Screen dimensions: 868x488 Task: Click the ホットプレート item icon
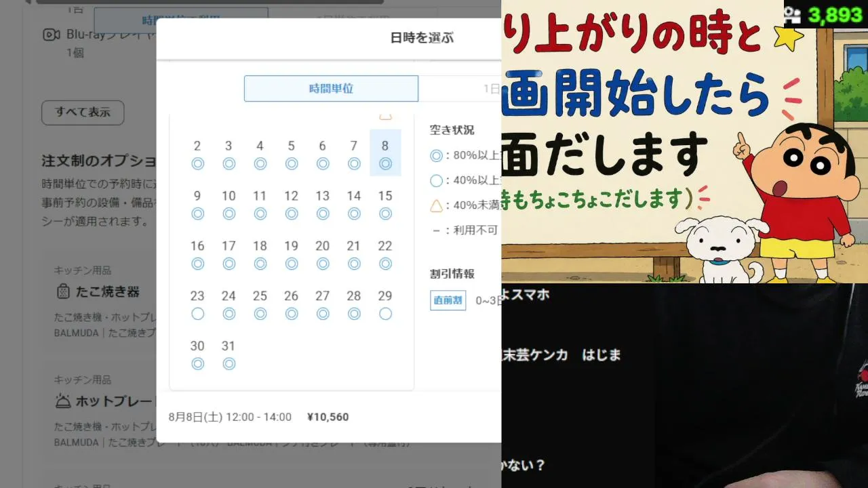[62, 401]
